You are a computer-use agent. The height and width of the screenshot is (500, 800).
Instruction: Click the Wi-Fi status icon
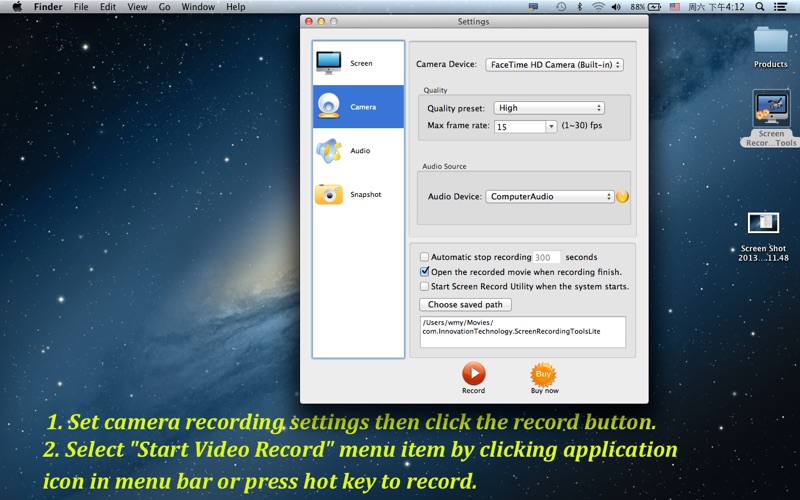coord(598,7)
